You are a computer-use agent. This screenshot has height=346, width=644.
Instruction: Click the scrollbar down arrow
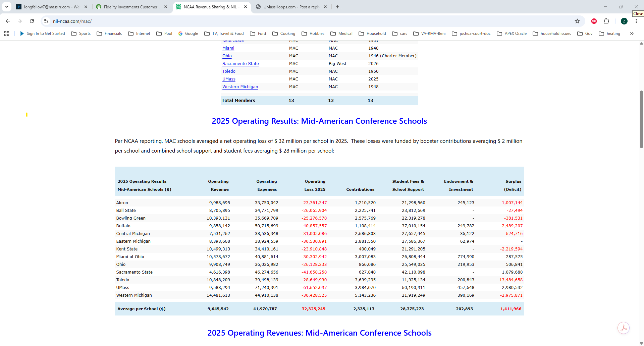click(641, 343)
